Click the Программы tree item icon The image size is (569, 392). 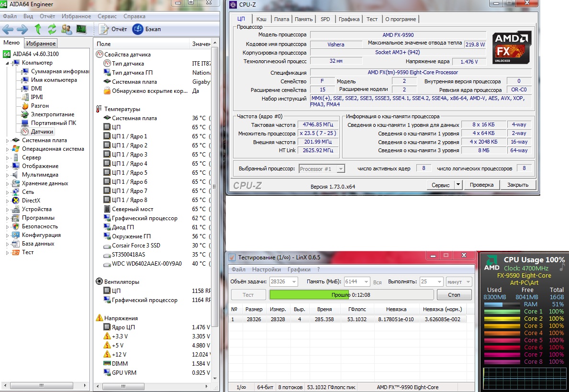pyautogui.click(x=16, y=218)
